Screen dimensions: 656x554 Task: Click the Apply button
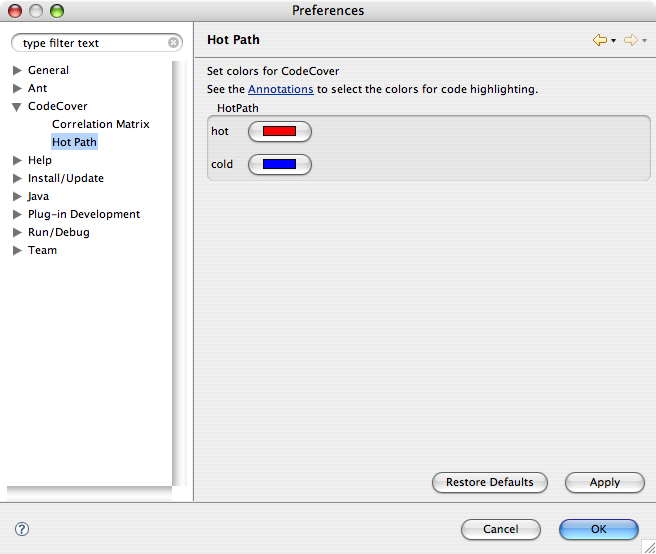pos(605,482)
